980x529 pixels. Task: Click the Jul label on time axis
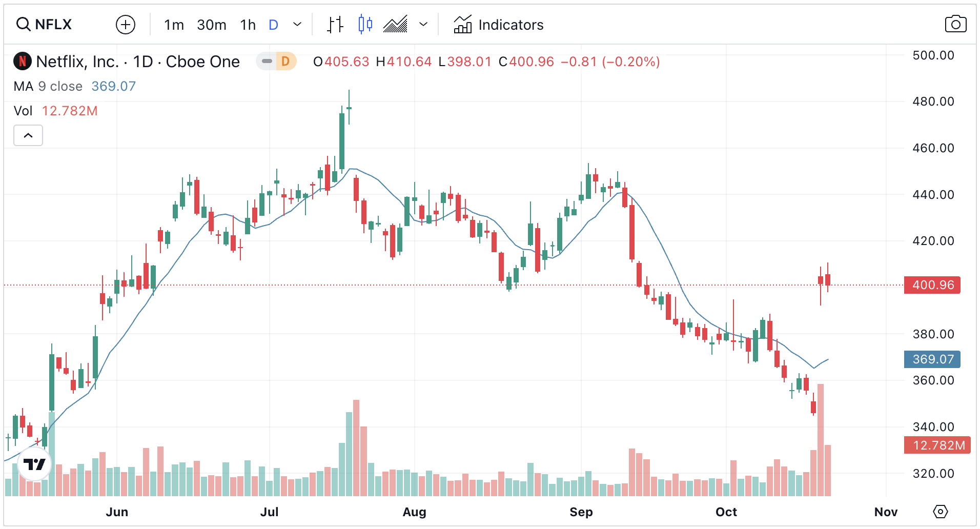click(270, 512)
